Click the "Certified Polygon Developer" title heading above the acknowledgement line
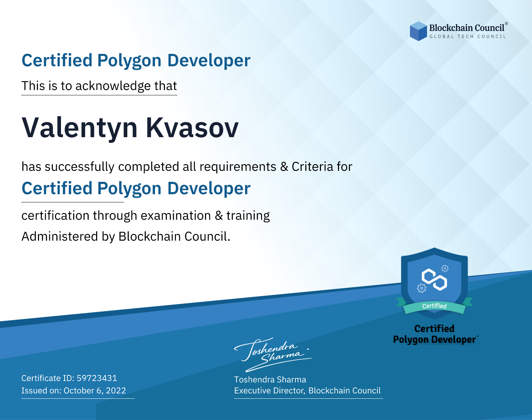 coord(136,61)
